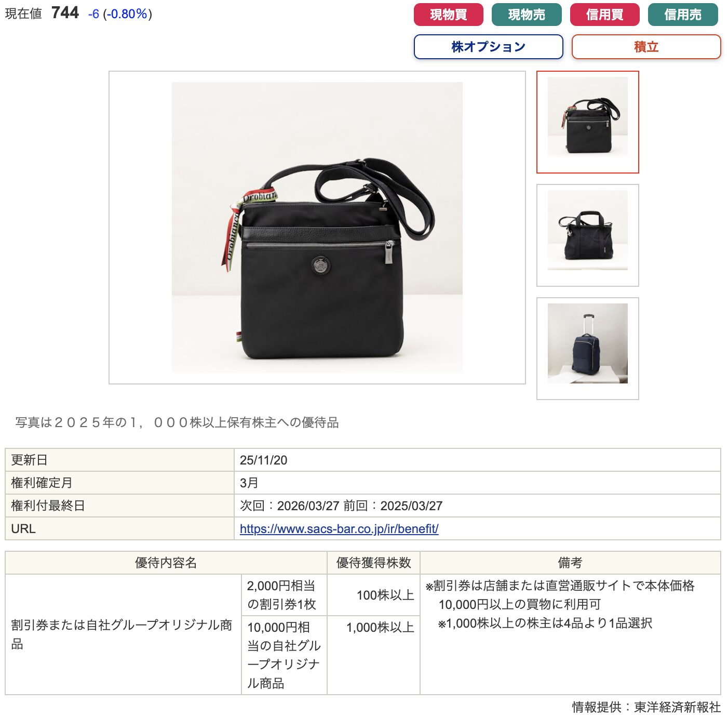Image resolution: width=728 pixels, height=717 pixels.
Task: Click the 権利付最終日 row label
Action: pos(119,506)
